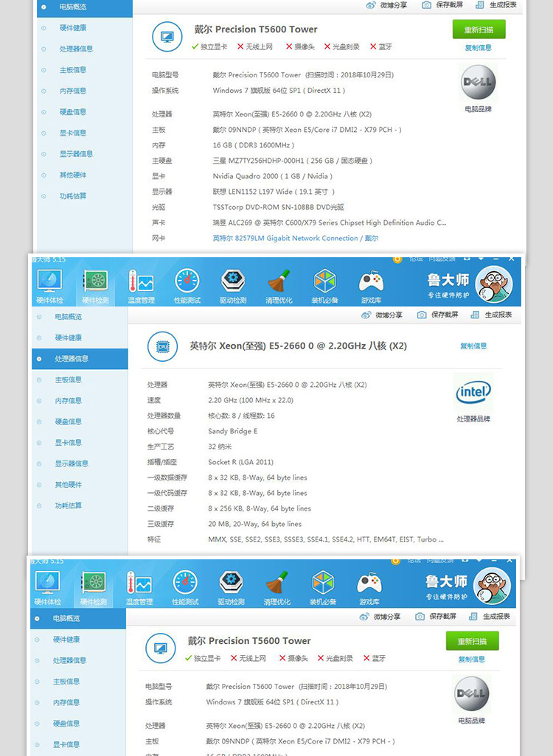Select 显示器信息 in the top window sidebar
553x756 pixels.
coord(85,154)
